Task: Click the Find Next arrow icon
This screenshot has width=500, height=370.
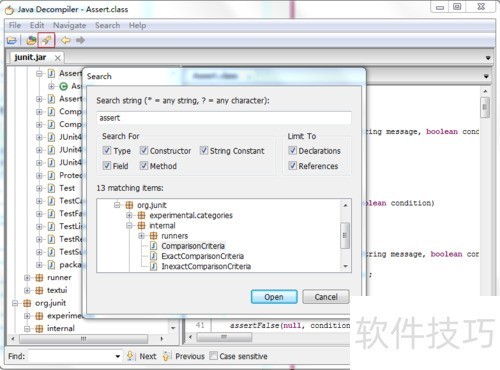Action: coord(130,356)
